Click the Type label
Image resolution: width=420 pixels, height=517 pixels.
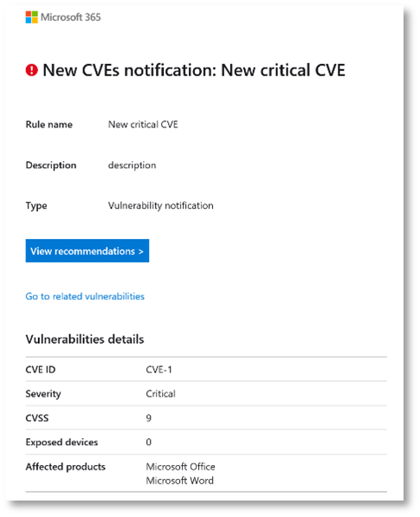point(36,206)
